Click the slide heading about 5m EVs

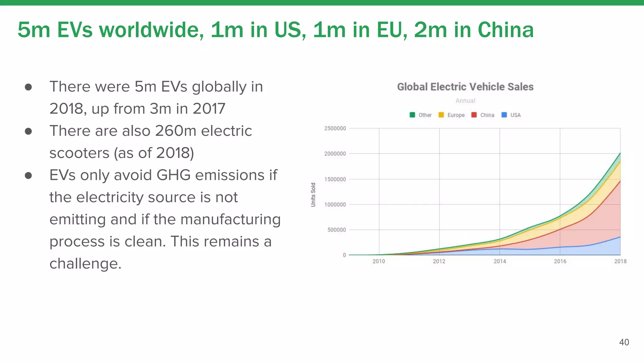tap(275, 30)
